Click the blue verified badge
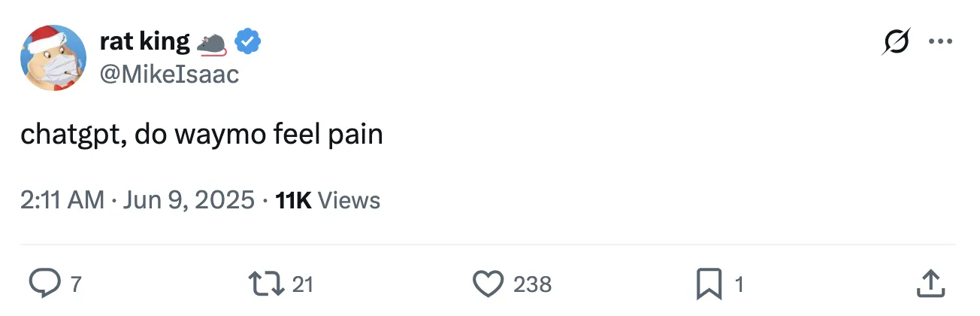Viewport: 980px width, 316px height. [x=247, y=42]
